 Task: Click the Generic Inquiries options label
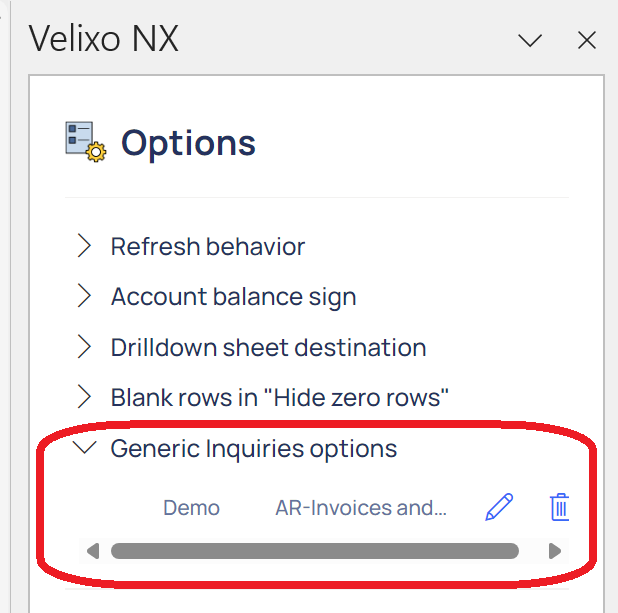[x=253, y=449]
